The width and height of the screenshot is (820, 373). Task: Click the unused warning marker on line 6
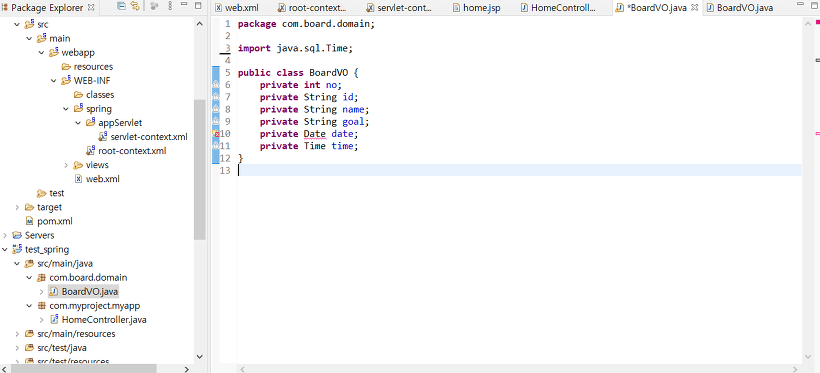tap(216, 85)
